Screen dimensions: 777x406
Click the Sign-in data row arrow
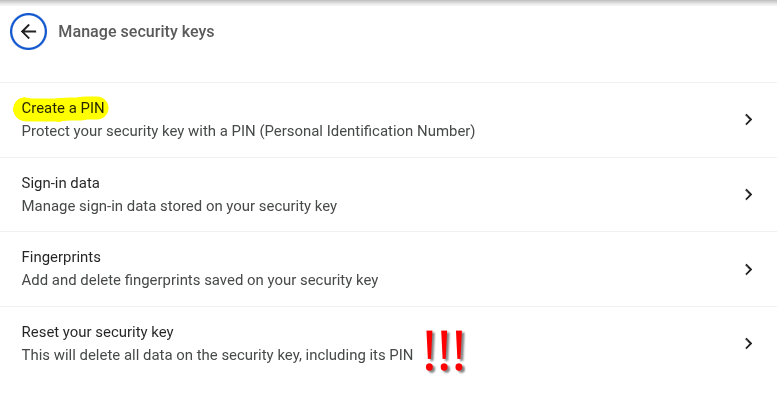coord(748,194)
